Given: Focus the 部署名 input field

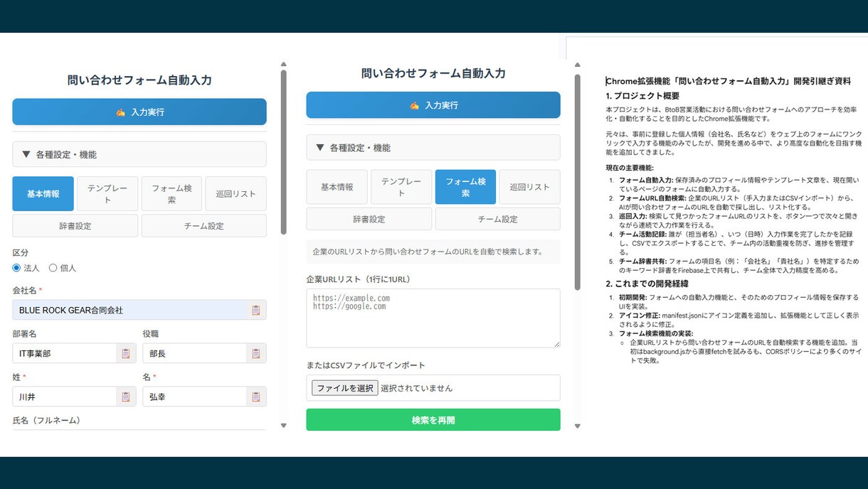Looking at the screenshot, I should [x=64, y=353].
